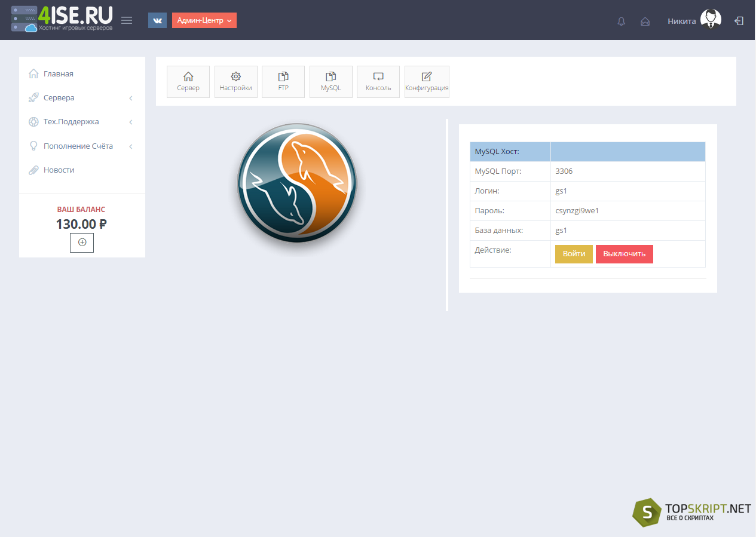This screenshot has width=756, height=537.
Task: Click the ВАШ БАЛАНС heading
Action: pos(81,210)
